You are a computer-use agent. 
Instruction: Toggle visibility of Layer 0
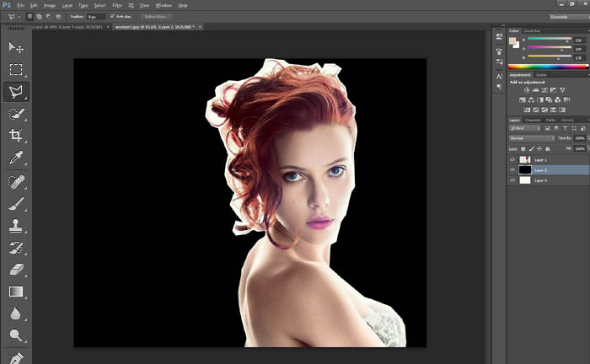512,179
